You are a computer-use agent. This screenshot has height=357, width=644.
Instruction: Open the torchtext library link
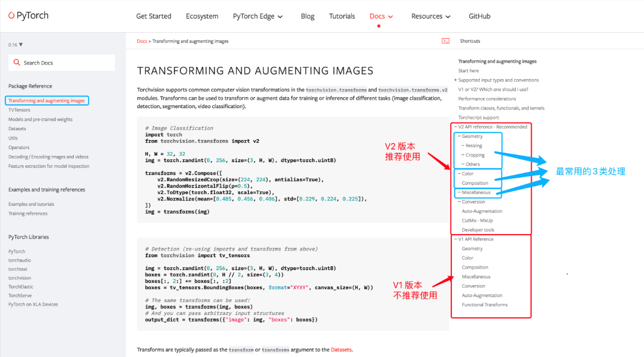18,269
